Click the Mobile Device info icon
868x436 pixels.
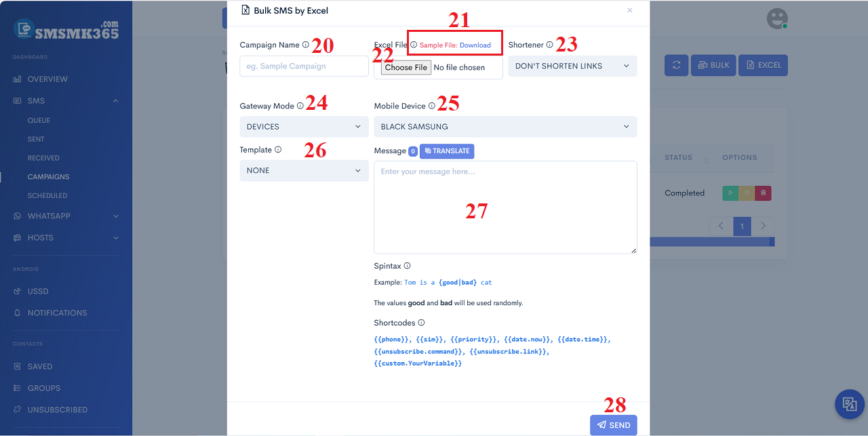point(432,106)
